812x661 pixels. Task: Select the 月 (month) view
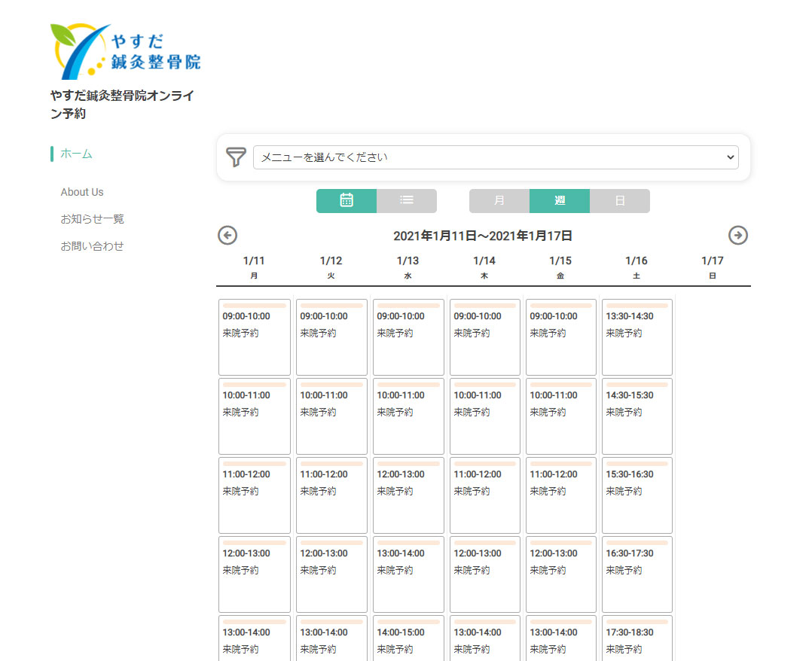[x=499, y=201]
